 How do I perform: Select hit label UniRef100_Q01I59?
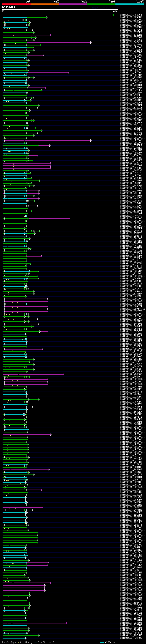[x=131, y=65]
